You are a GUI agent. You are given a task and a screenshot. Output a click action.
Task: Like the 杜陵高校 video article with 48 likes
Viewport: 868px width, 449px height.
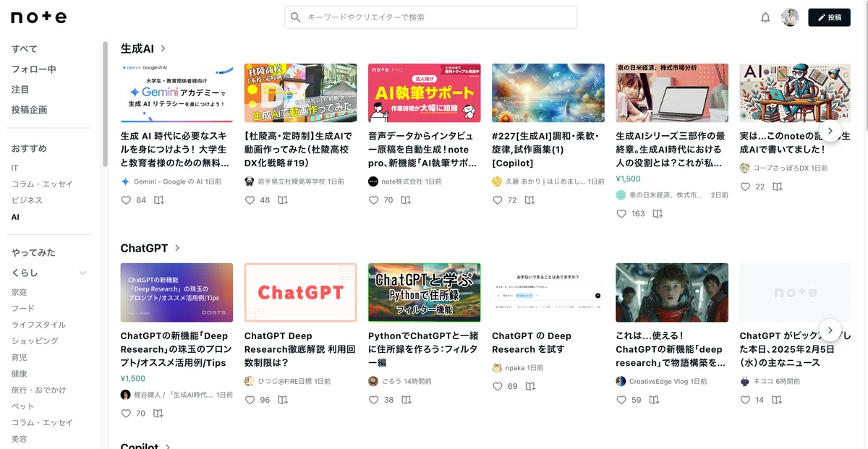click(x=250, y=200)
